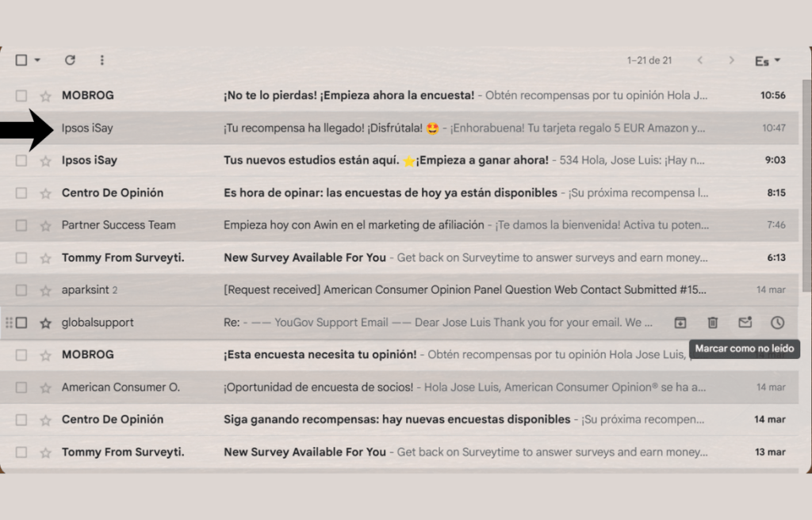
Task: Tick the globalsupport email checkbox
Action: (21, 323)
